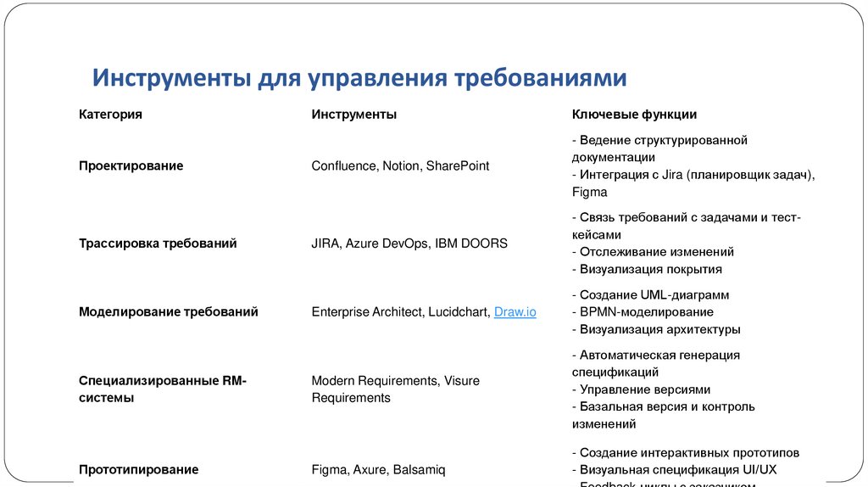Click 'Визуализация покрытия' line
868x487 pixels.
pos(647,269)
